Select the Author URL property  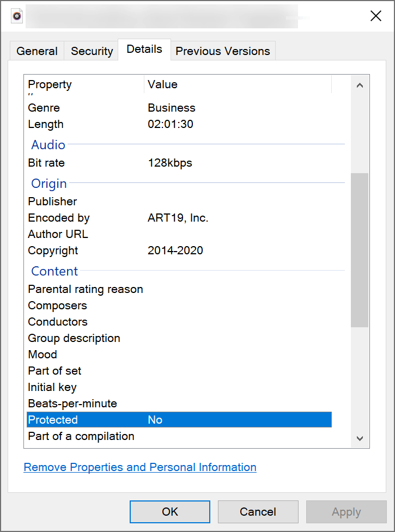point(179,234)
